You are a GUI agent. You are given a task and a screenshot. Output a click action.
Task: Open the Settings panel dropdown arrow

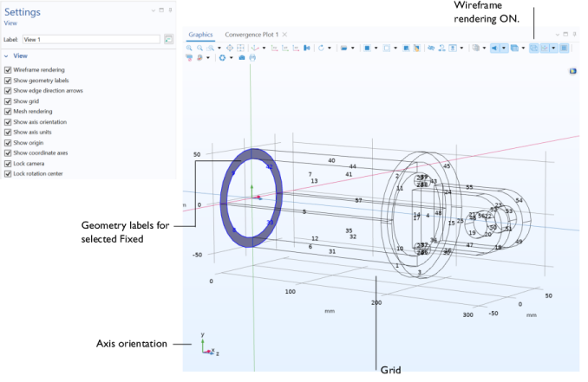tap(154, 10)
